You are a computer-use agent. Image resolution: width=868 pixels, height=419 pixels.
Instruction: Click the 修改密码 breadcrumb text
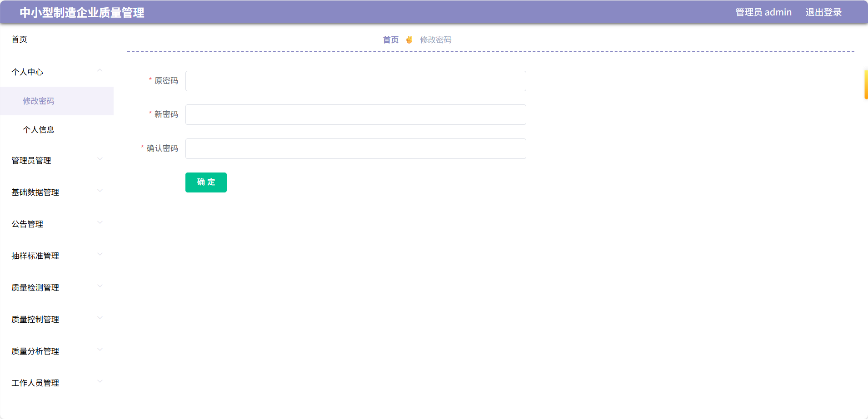435,40
